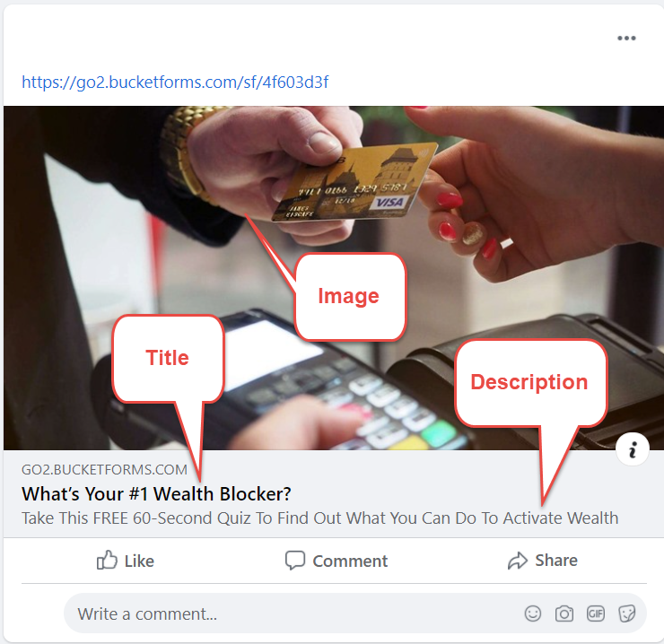
Task: Click the camera icon to attach photo
Action: (564, 614)
